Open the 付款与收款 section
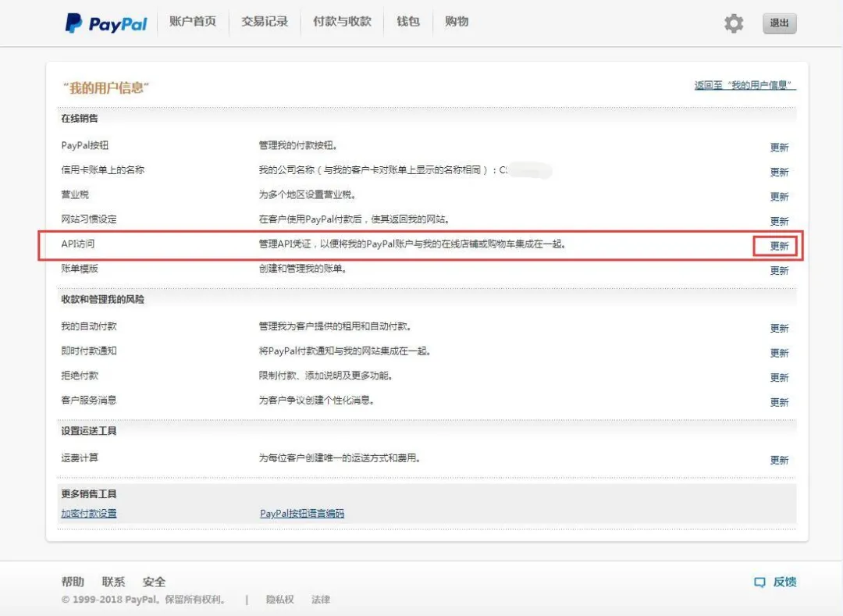Screen dimensions: 843x616 click(x=341, y=22)
